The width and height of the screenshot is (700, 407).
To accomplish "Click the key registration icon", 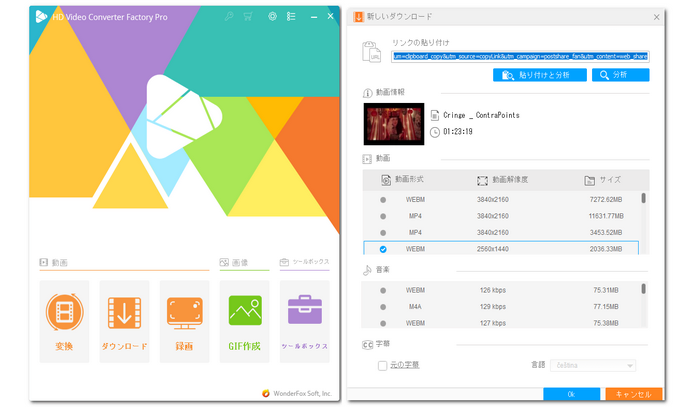I will pyautogui.click(x=229, y=17).
